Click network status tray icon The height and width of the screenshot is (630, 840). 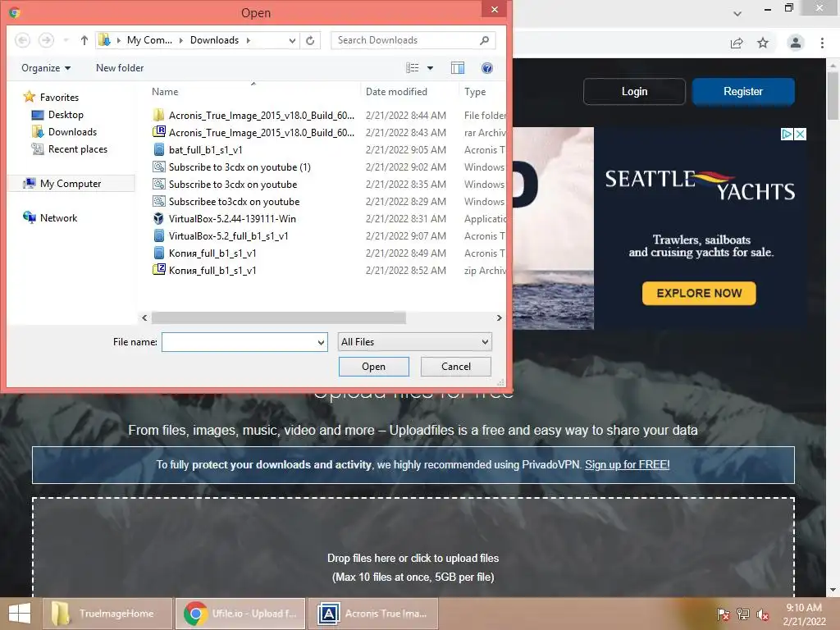click(743, 614)
